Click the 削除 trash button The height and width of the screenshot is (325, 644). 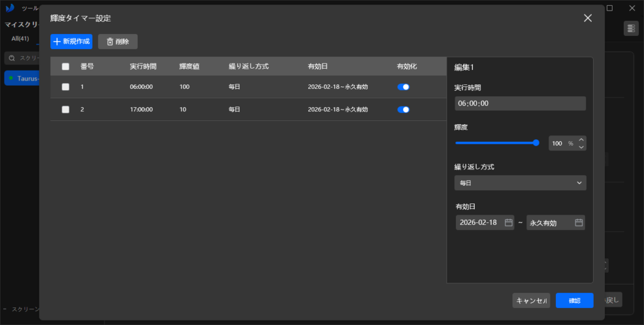[118, 42]
